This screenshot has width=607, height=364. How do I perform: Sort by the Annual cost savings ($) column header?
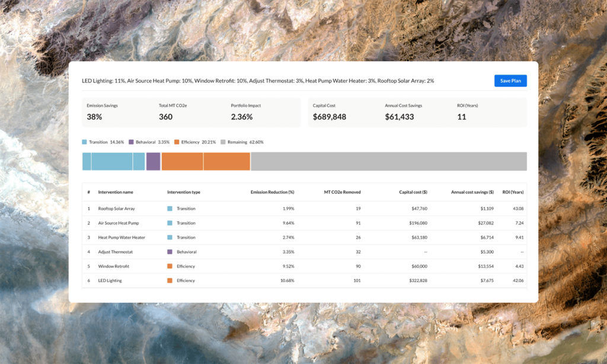click(x=472, y=192)
